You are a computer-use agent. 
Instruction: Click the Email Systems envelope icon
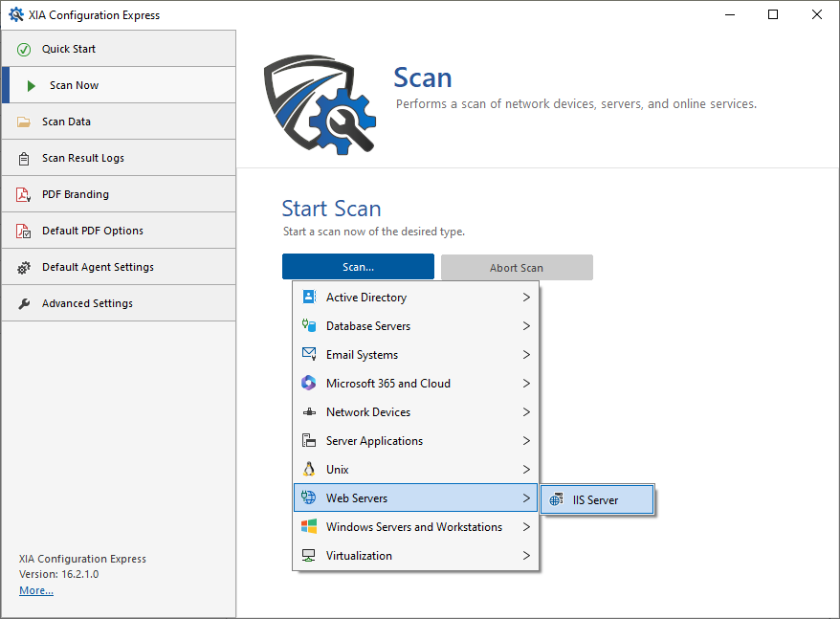tap(309, 354)
